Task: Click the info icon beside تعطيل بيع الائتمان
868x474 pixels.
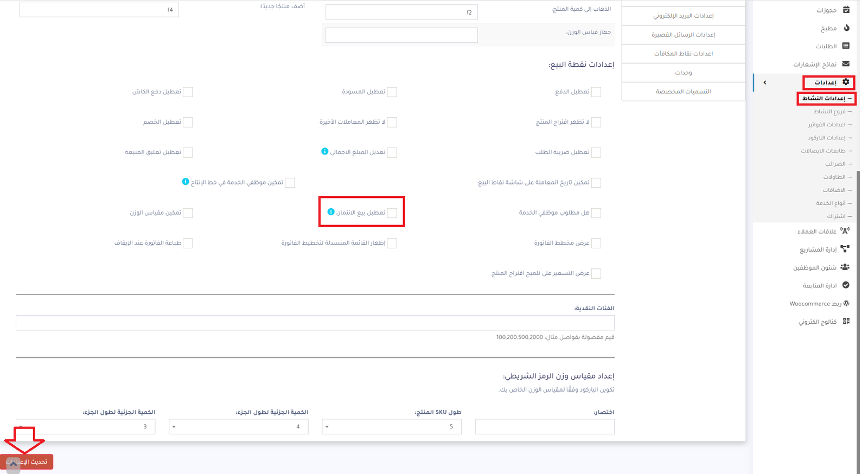Action: click(331, 212)
